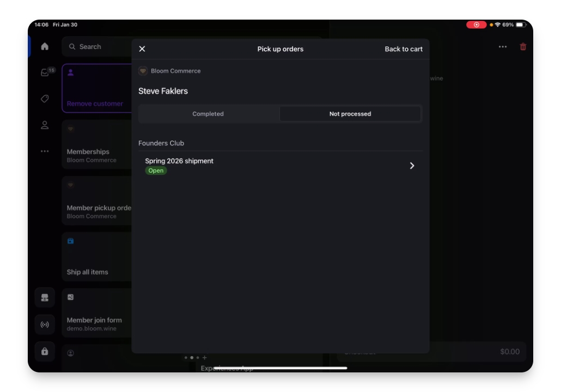Click the Wi-Fi status icon
This screenshot has height=392, width=561.
pyautogui.click(x=498, y=24)
